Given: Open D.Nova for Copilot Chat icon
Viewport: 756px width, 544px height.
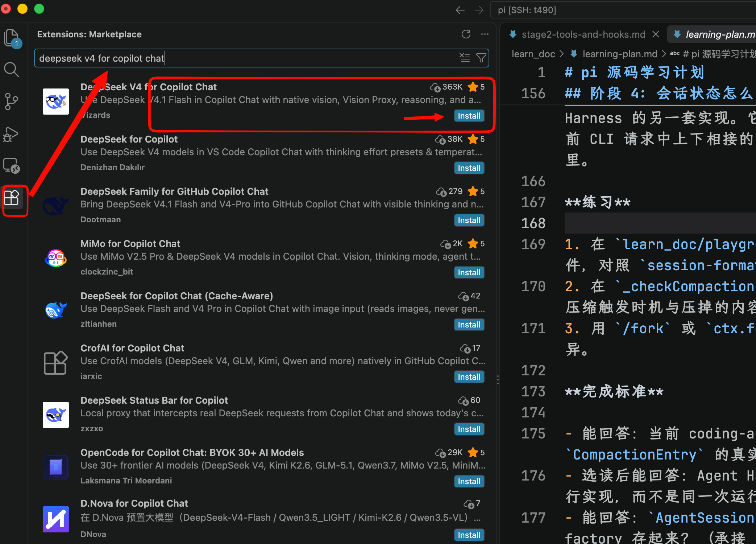Looking at the screenshot, I should 56,519.
